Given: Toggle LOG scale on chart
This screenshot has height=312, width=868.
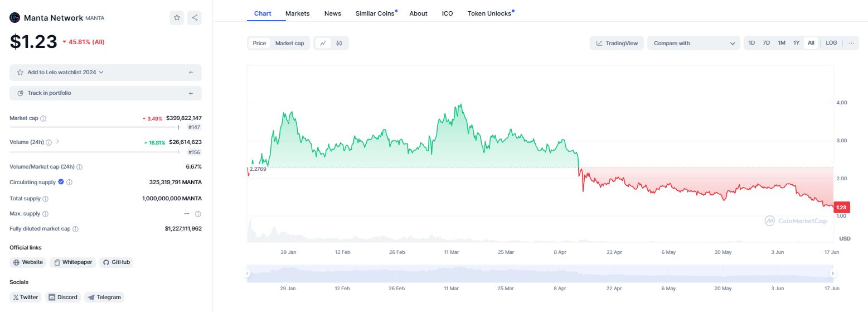Looking at the screenshot, I should (x=831, y=43).
